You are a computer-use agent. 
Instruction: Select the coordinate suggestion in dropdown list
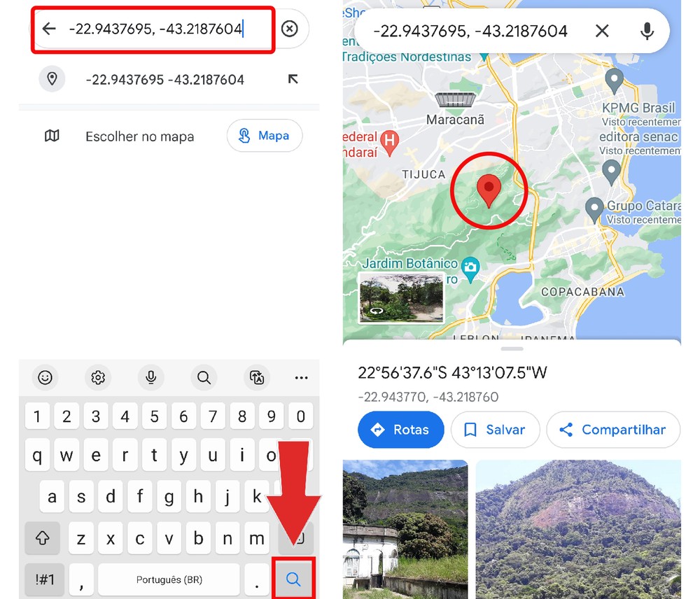point(164,79)
